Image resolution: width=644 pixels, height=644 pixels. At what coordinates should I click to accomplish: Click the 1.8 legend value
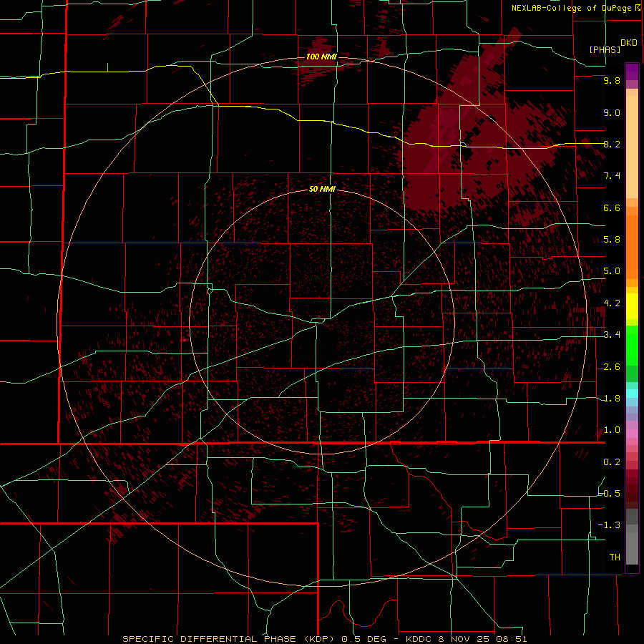(612, 399)
